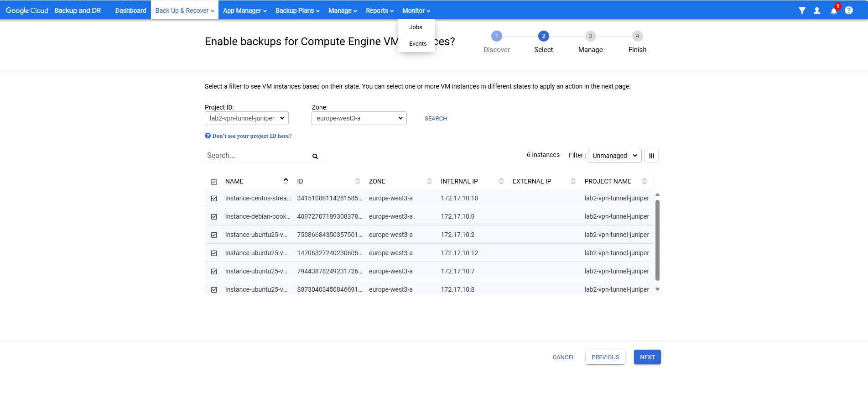Viewport: 868px width, 409px height.
Task: Open the notifications bell
Action: point(834,11)
